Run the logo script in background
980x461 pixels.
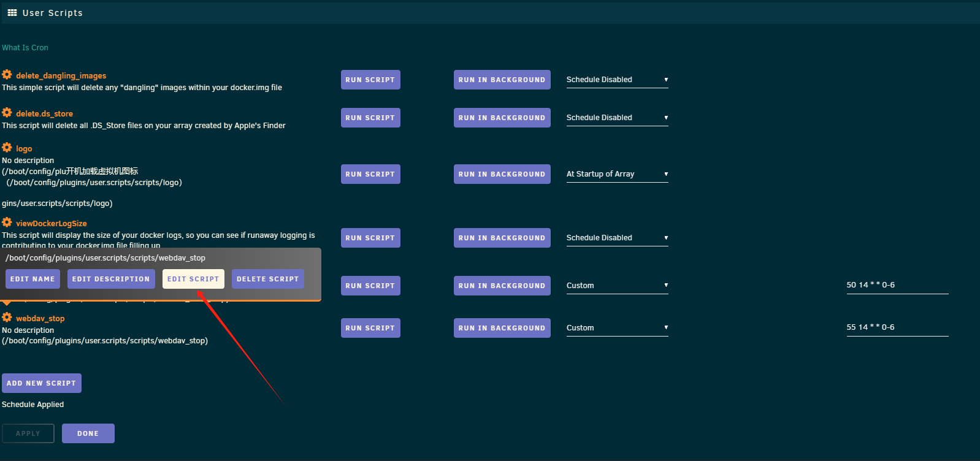click(x=502, y=174)
